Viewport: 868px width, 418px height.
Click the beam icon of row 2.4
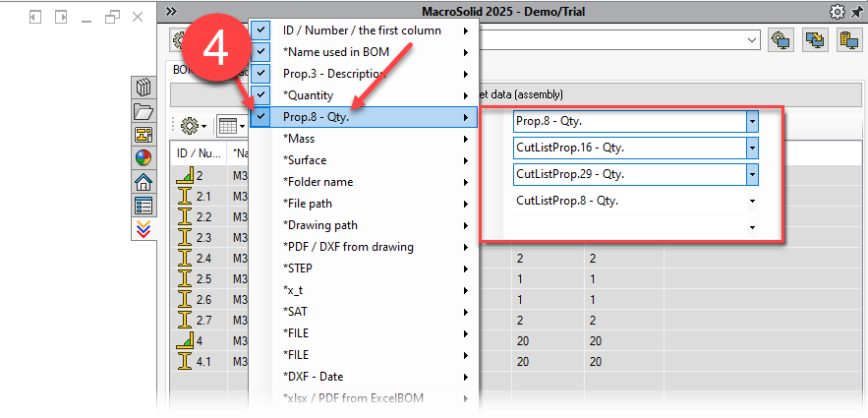pyautogui.click(x=186, y=258)
